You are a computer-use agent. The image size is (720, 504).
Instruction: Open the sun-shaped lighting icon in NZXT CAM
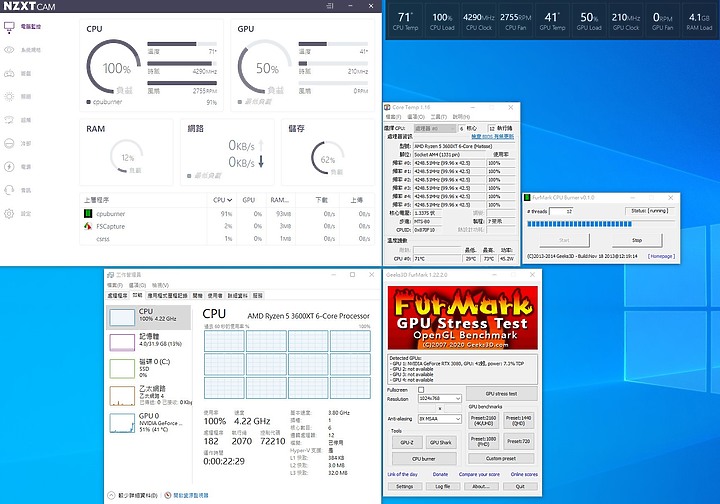pyautogui.click(x=9, y=96)
